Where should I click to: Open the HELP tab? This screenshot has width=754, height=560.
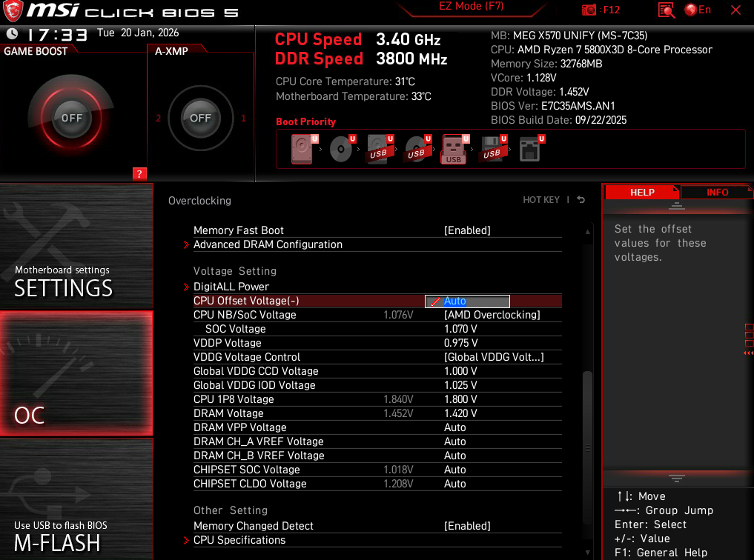[x=642, y=192]
